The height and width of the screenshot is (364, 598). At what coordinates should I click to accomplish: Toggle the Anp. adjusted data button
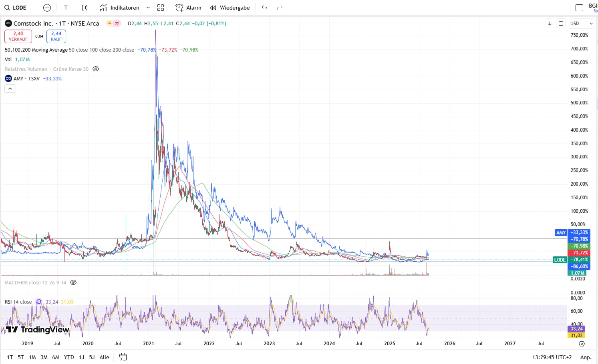pos(586,357)
